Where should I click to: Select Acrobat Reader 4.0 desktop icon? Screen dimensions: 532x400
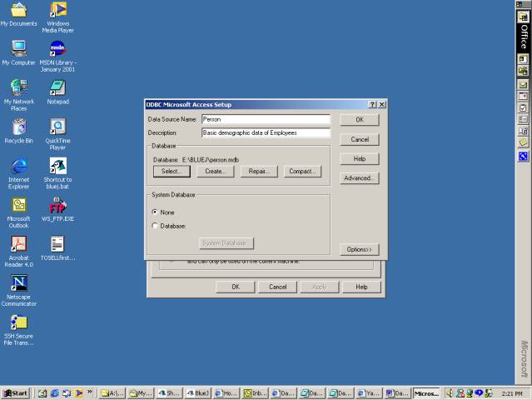click(18, 252)
